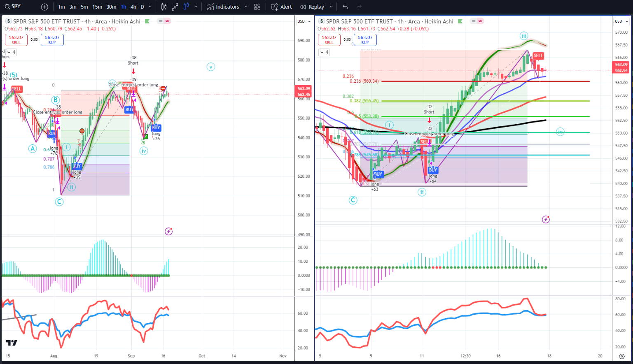Expand the timeframe dropdown arrow
Image resolution: width=633 pixels, height=364 pixels.
pos(150,7)
